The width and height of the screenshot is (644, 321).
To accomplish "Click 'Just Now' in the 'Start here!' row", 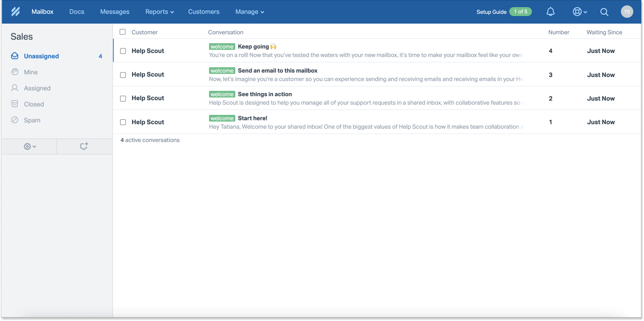I will [601, 122].
